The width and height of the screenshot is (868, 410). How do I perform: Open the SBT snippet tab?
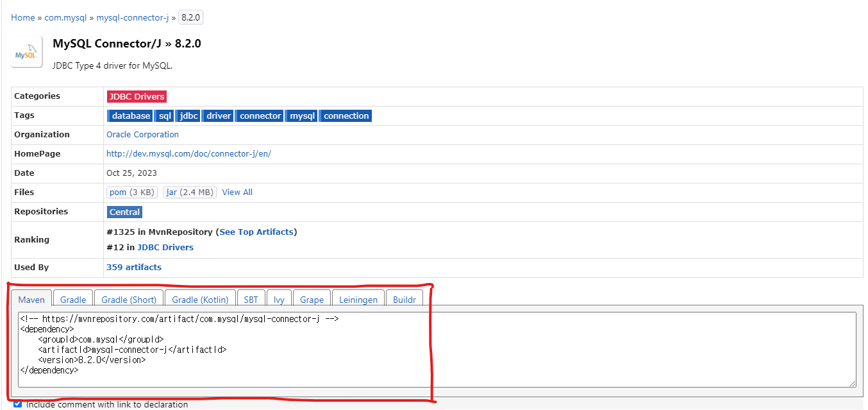click(251, 299)
